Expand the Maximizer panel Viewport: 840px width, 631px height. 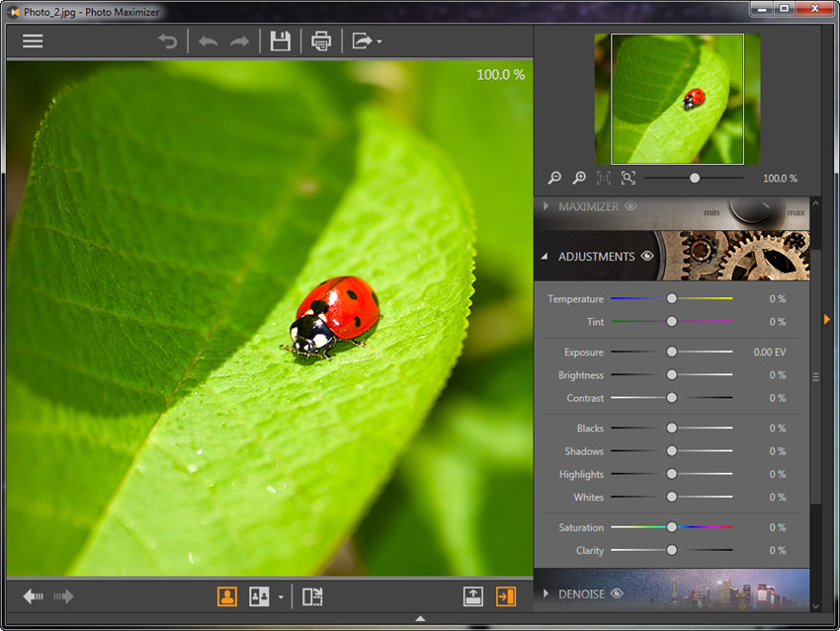pyautogui.click(x=546, y=206)
